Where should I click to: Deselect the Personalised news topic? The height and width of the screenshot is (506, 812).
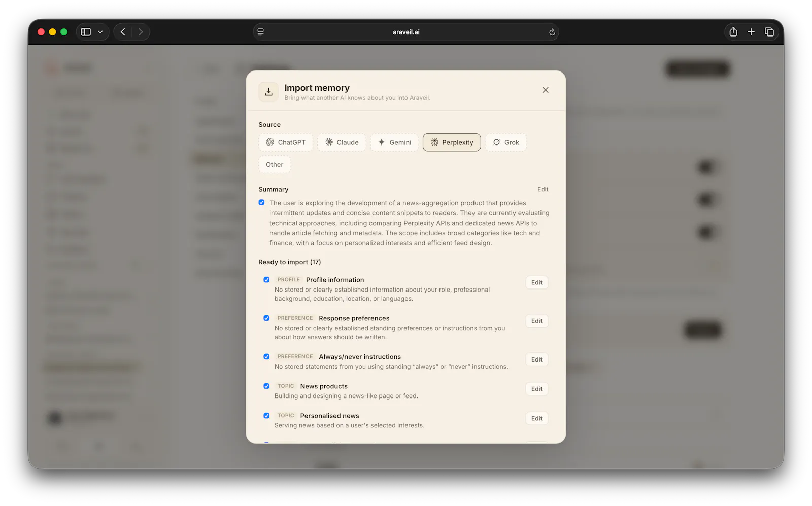tap(266, 415)
